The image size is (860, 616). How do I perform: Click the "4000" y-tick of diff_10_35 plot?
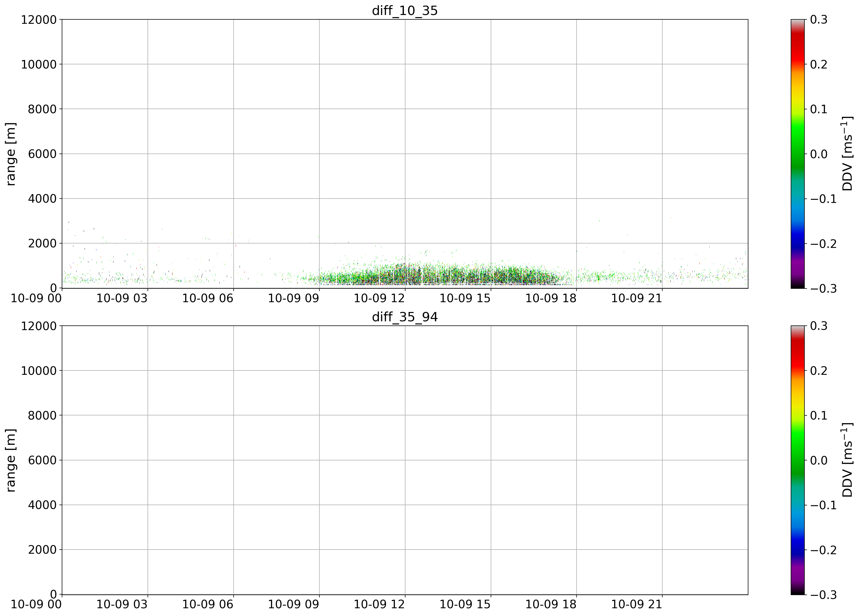click(42, 199)
